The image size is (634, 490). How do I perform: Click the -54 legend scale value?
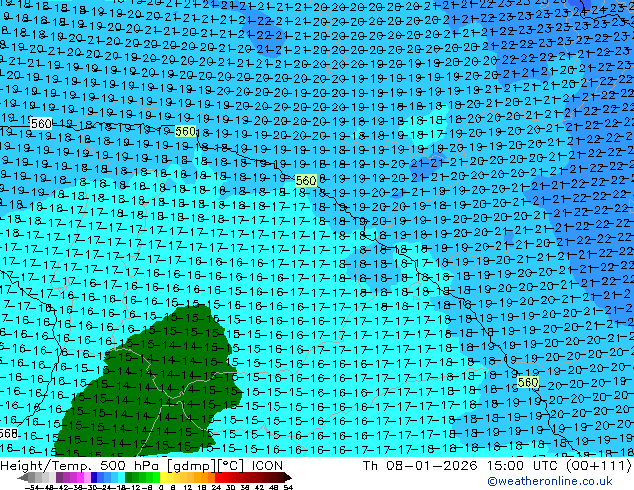click(32, 487)
